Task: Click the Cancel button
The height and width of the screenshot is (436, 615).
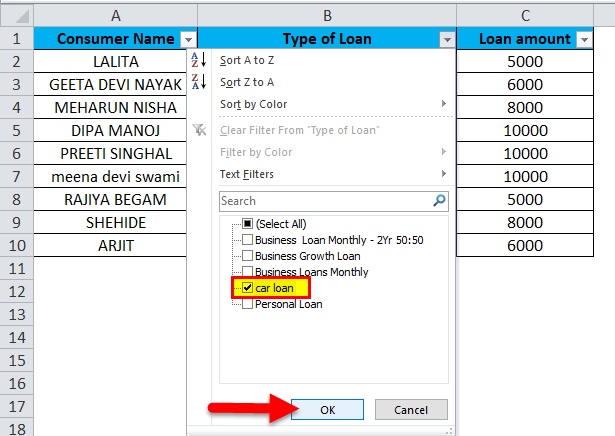Action: pyautogui.click(x=411, y=410)
